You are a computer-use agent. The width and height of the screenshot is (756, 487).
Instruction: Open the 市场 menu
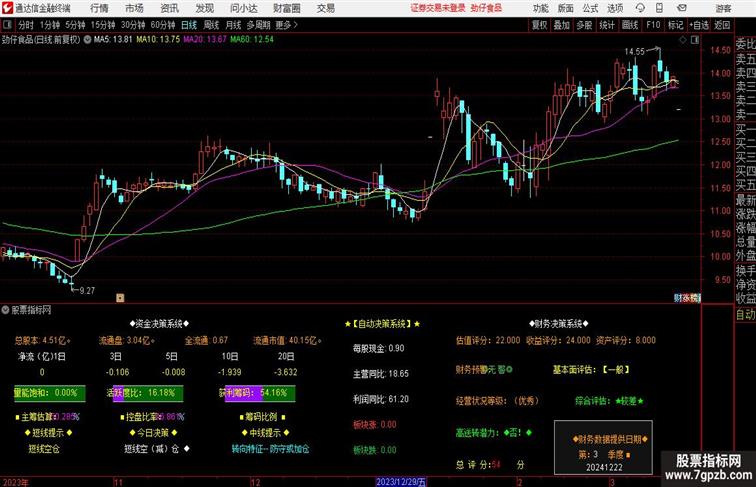134,8
